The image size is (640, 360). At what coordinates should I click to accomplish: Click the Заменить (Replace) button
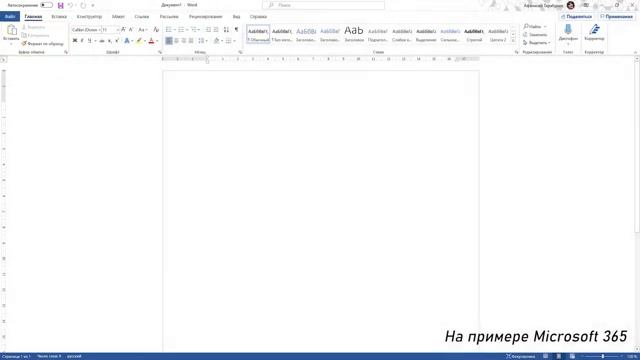click(x=535, y=35)
